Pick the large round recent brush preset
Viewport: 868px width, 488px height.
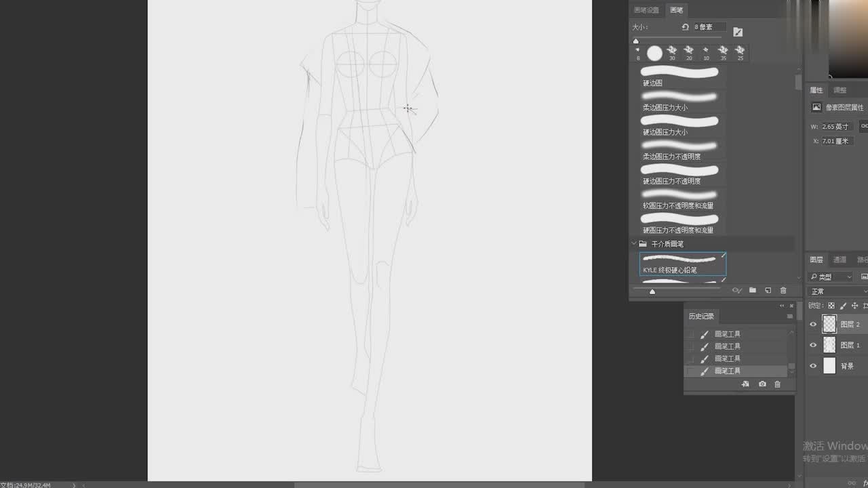point(654,54)
